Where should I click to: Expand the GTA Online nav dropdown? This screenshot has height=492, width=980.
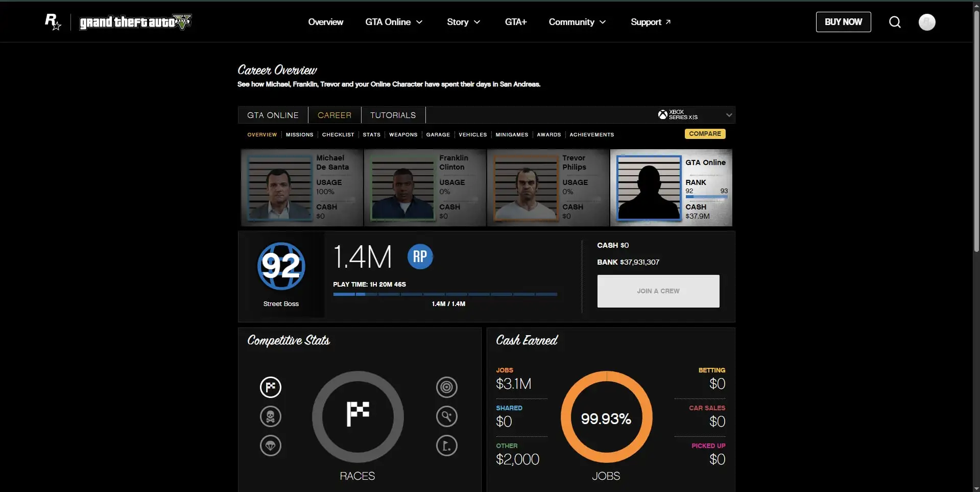(394, 22)
